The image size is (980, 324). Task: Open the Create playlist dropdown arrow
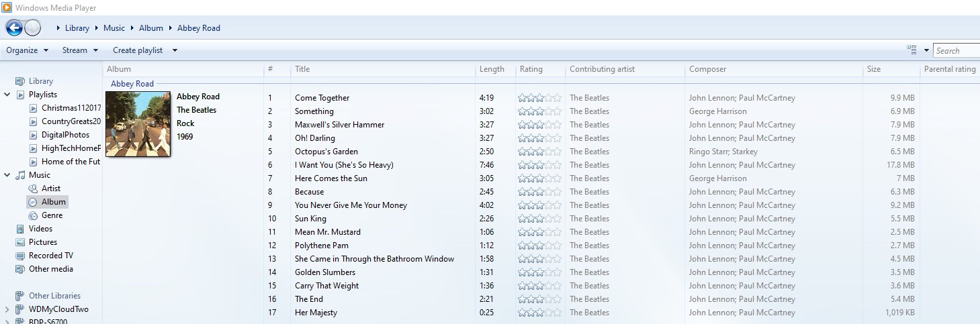coord(175,50)
